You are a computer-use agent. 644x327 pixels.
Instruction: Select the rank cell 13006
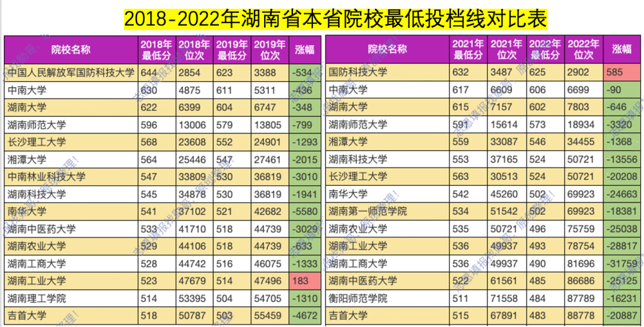194,124
